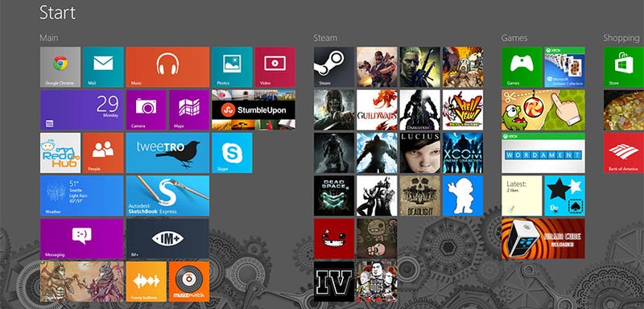644x309 pixels.
Task: Open the Guild Wars 2 tile
Action: click(377, 110)
